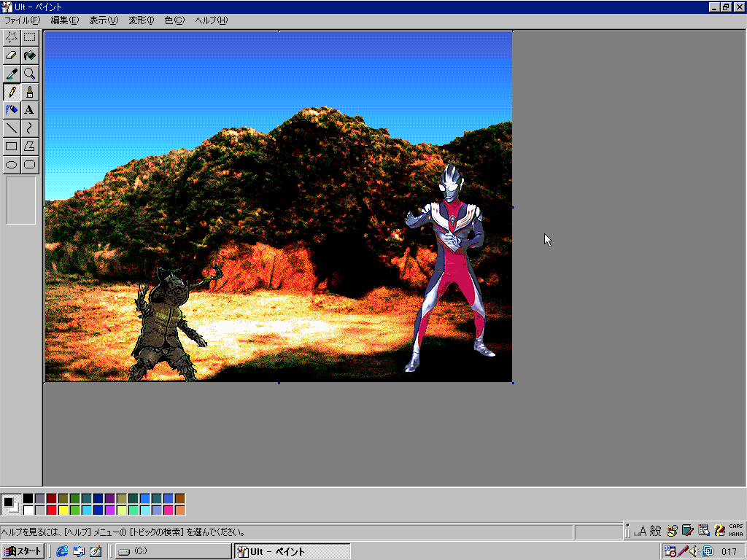
Task: Select the magenta-purple palette swatch
Action: [x=110, y=510]
